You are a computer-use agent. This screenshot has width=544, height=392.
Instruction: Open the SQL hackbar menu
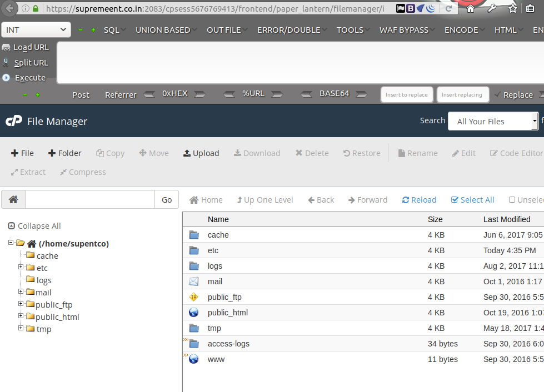[x=115, y=30]
